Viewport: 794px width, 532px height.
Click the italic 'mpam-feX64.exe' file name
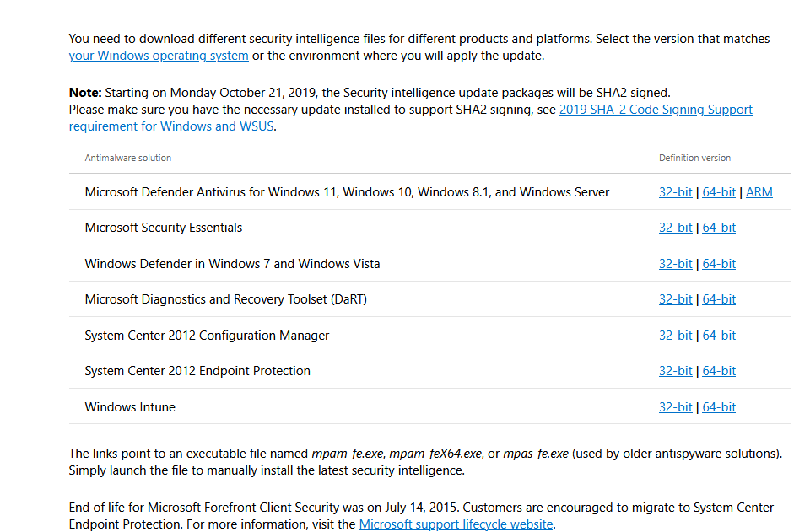tap(435, 454)
